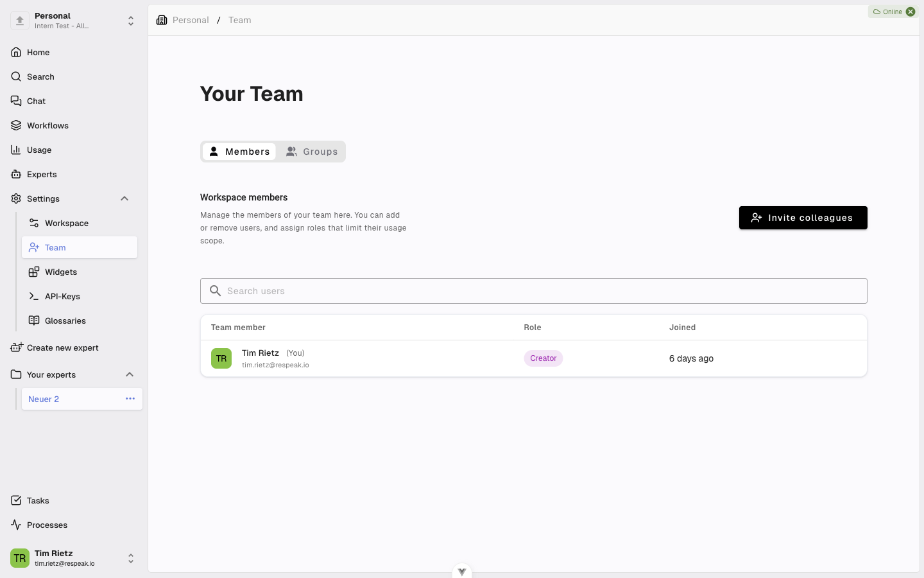Select the Neuer 2 expert
The image size is (924, 578).
click(44, 399)
